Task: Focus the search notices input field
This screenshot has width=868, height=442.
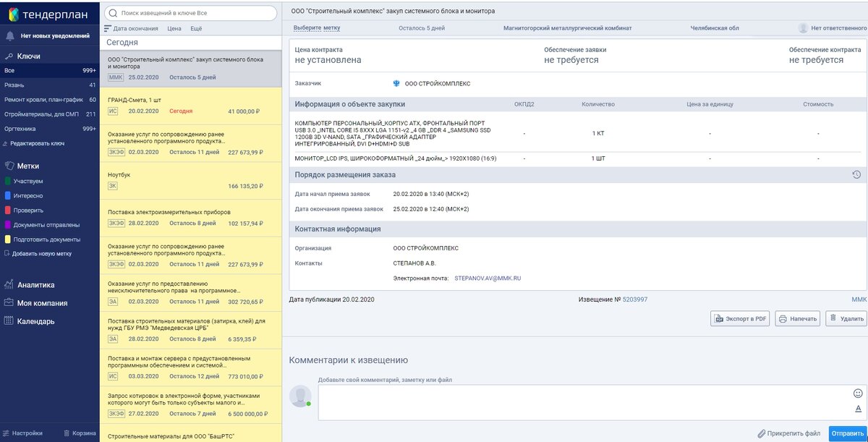Action: (191, 13)
